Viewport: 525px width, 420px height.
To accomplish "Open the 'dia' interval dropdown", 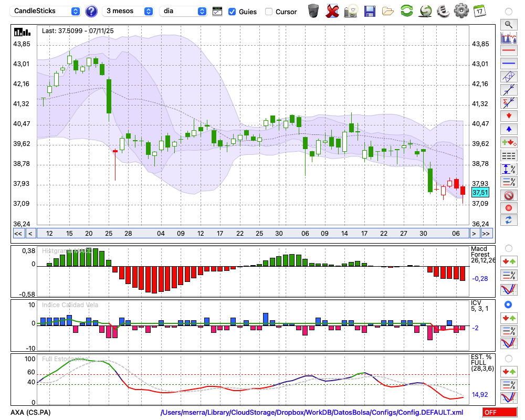I will 184,11.
